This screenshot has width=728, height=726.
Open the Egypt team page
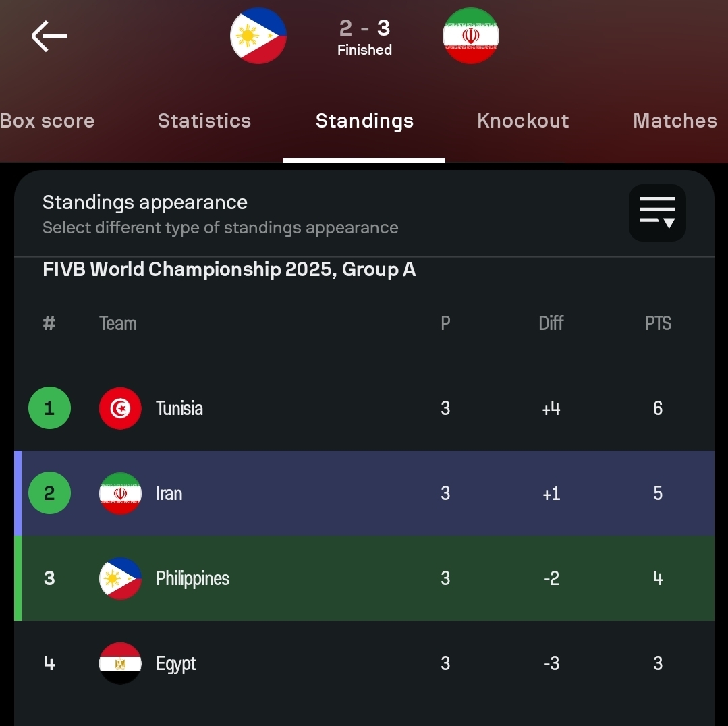click(x=176, y=663)
